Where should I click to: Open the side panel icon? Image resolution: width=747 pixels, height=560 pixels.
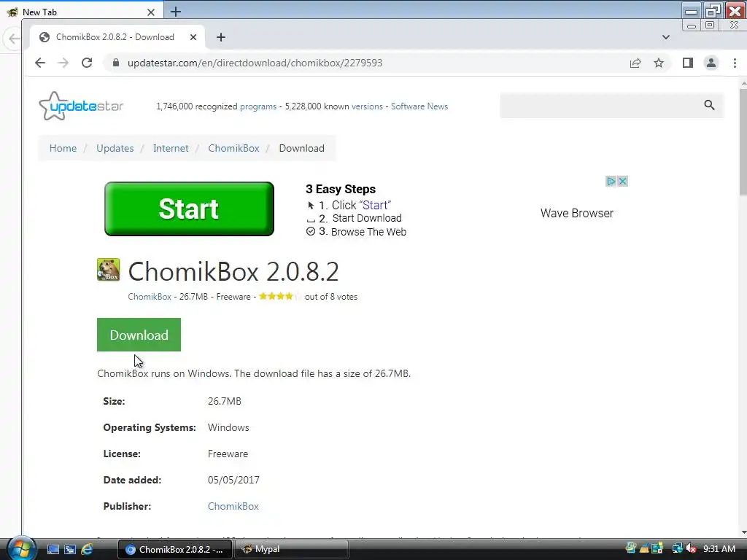tap(687, 63)
